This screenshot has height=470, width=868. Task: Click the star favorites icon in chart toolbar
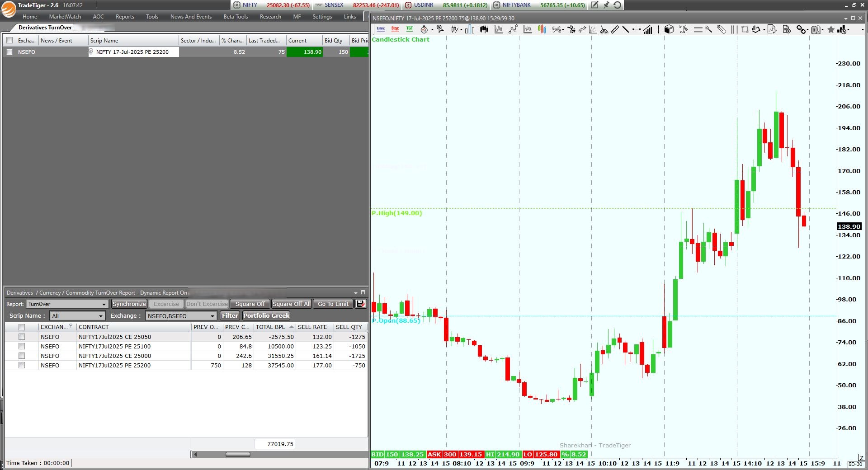(831, 29)
